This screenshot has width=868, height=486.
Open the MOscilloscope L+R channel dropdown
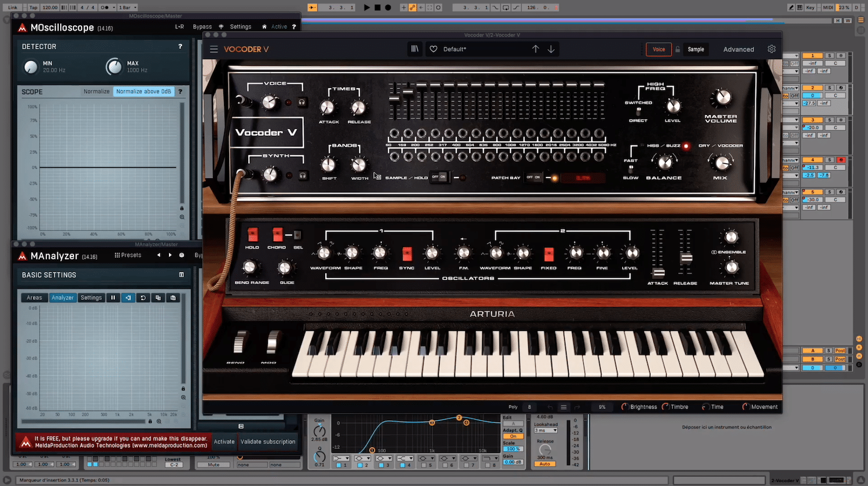(x=179, y=27)
